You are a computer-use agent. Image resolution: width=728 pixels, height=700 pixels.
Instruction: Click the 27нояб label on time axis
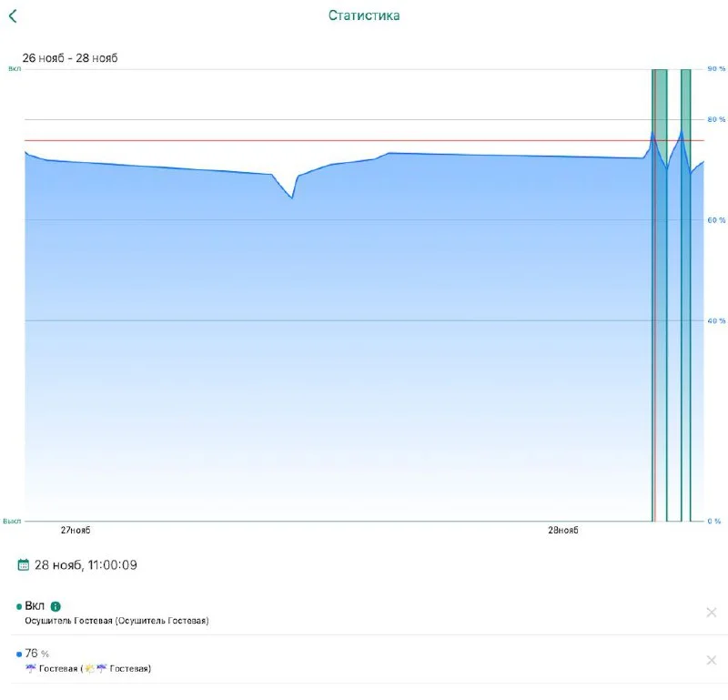(x=76, y=530)
